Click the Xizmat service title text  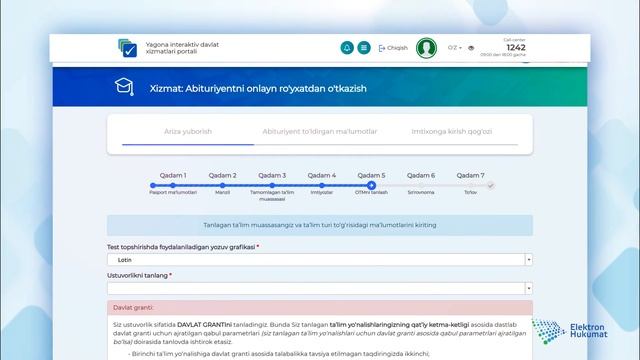pos(258,89)
